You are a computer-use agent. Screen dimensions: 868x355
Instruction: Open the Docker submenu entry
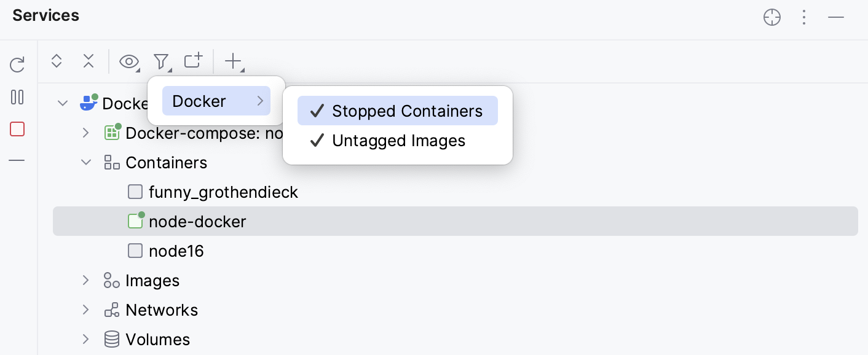click(216, 101)
